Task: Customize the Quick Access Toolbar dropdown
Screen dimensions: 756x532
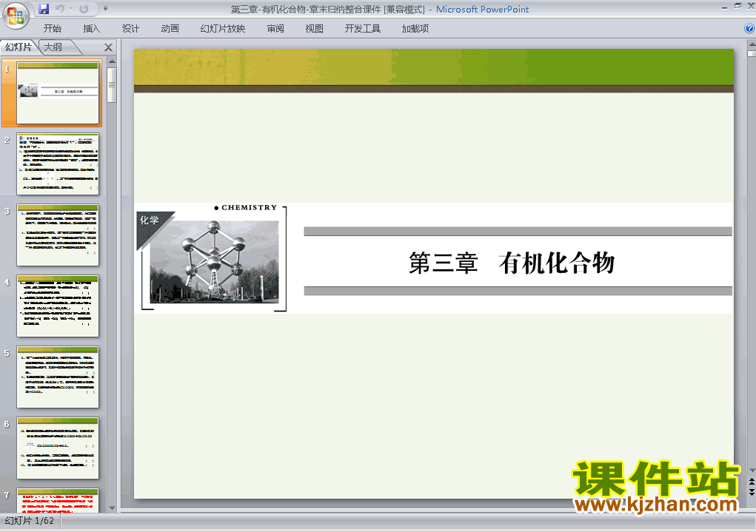Action: [x=106, y=9]
